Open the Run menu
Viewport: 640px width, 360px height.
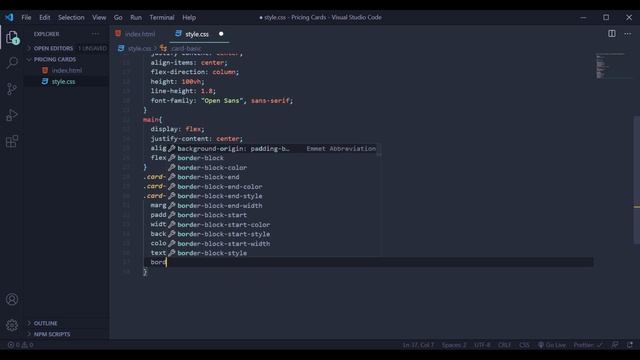136,17
